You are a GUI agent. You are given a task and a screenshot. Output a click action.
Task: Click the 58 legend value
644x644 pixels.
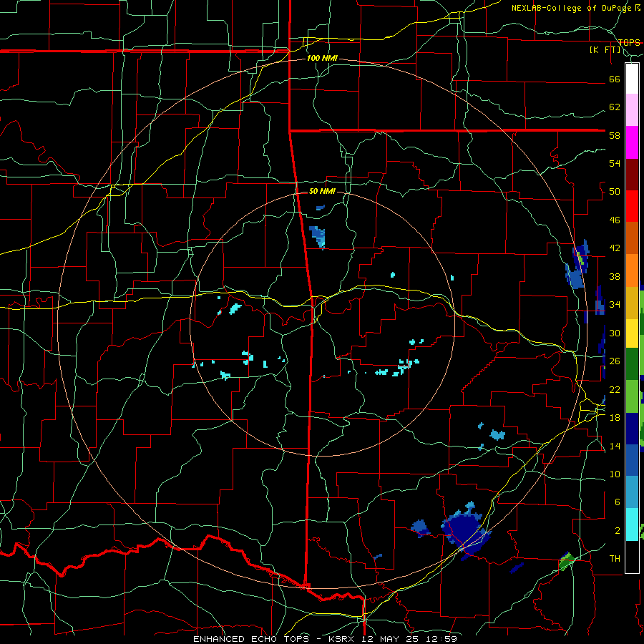pyautogui.click(x=615, y=135)
